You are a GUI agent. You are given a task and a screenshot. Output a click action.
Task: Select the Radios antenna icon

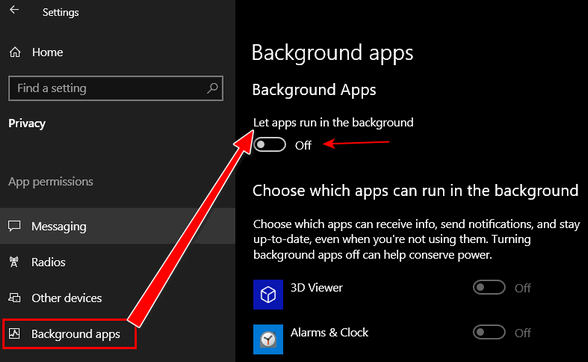14,262
